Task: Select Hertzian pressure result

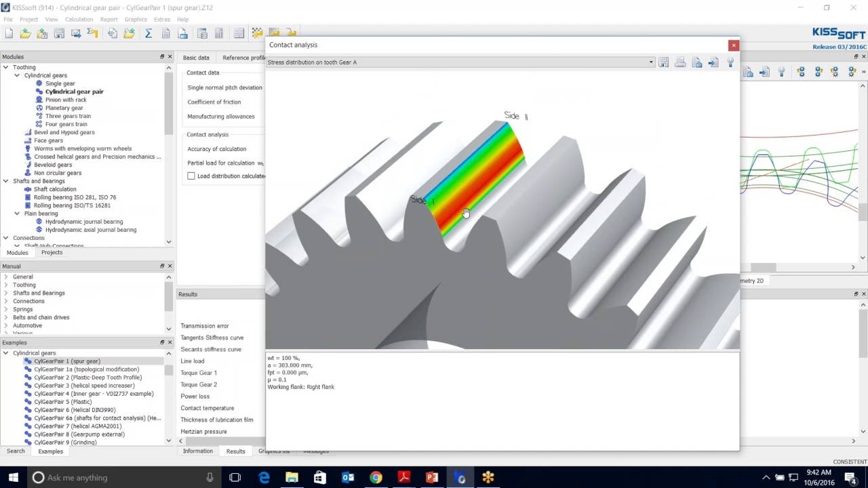Action: coord(203,431)
